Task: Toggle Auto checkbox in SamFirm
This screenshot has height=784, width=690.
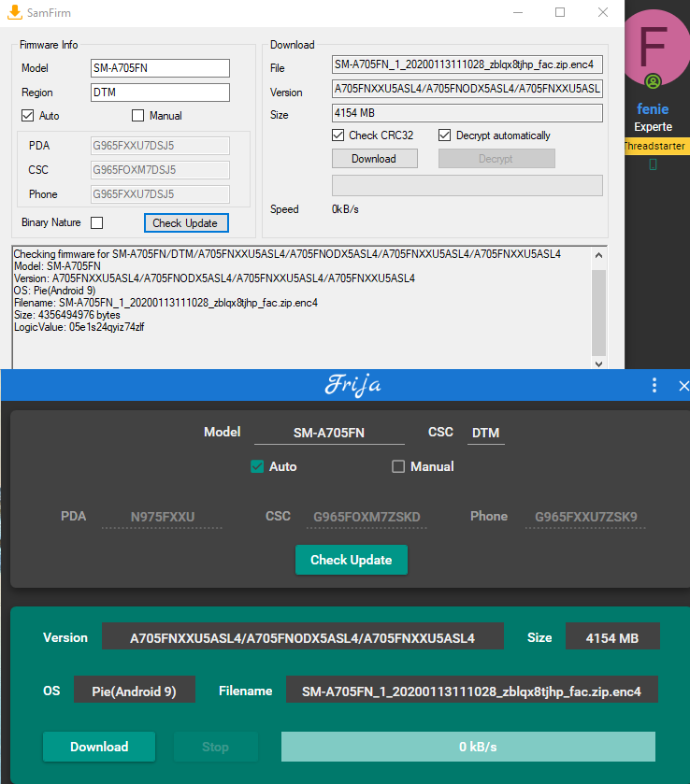Action: click(x=27, y=116)
